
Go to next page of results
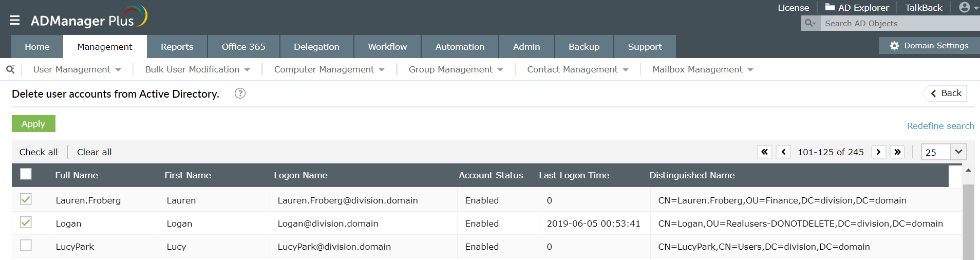tap(878, 152)
